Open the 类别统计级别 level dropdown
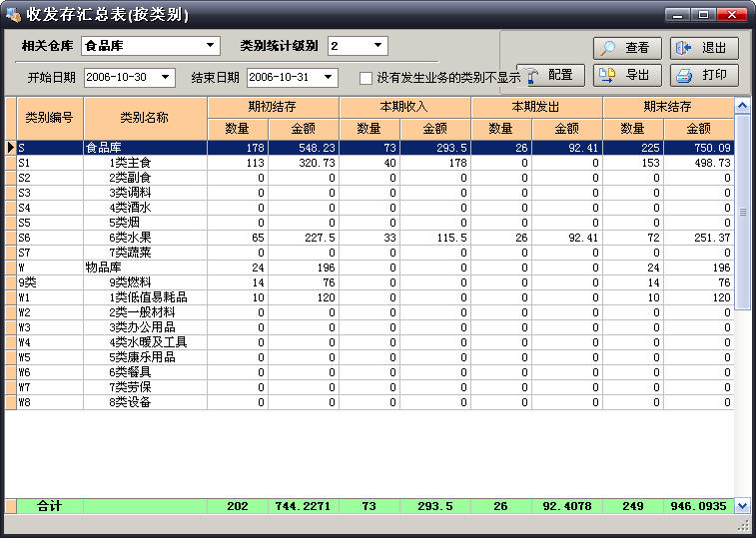 point(378,45)
